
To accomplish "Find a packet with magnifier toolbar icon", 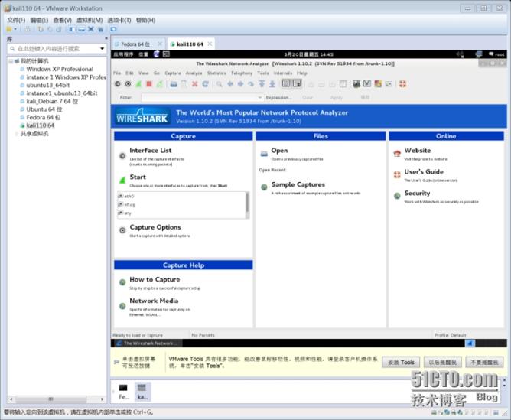I will coord(220,84).
